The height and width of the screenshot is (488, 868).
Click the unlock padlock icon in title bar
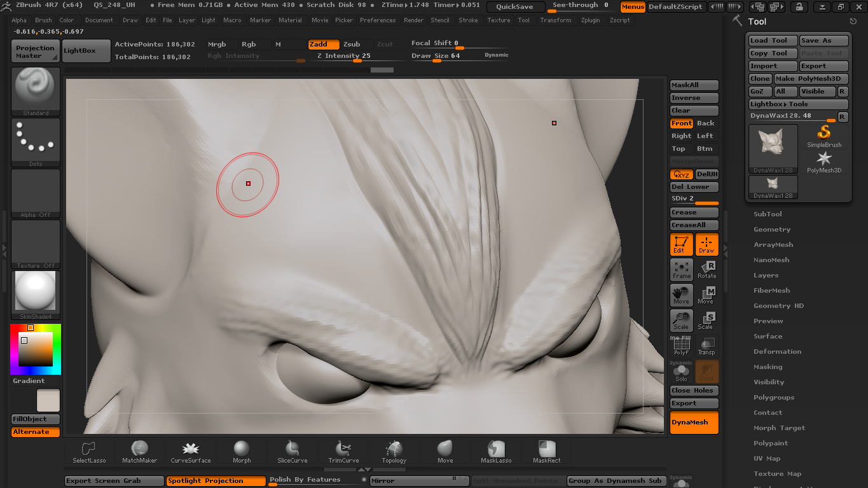(799, 7)
